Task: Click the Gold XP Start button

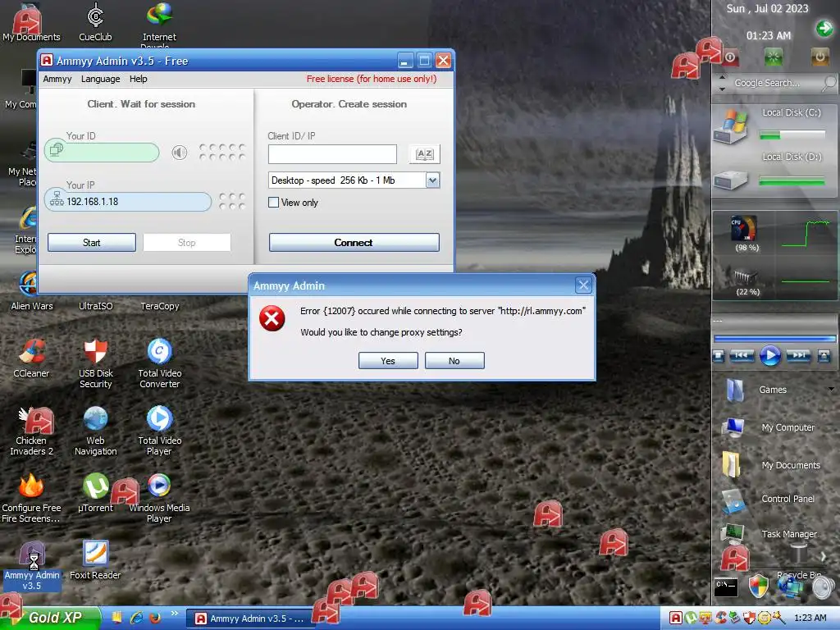Action: [51, 618]
